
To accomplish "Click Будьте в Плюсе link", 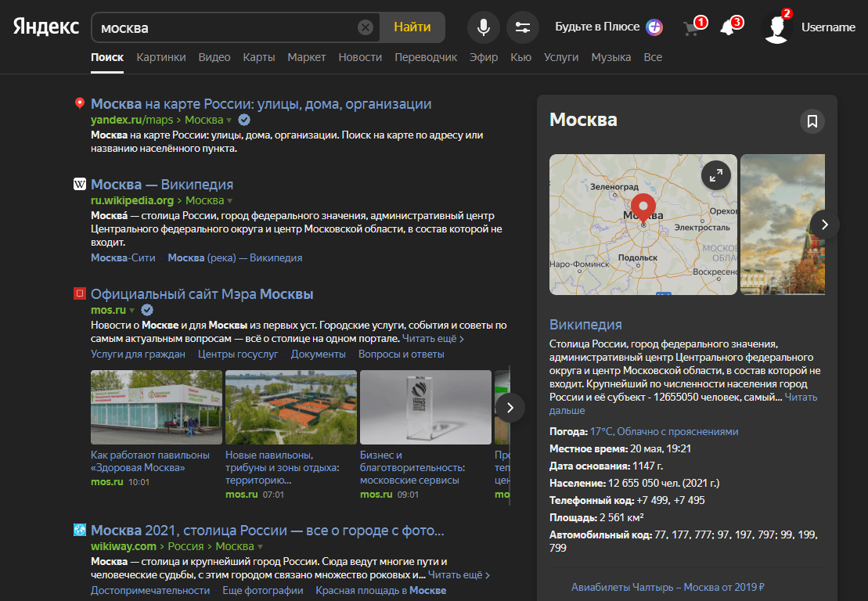I will pos(597,27).
